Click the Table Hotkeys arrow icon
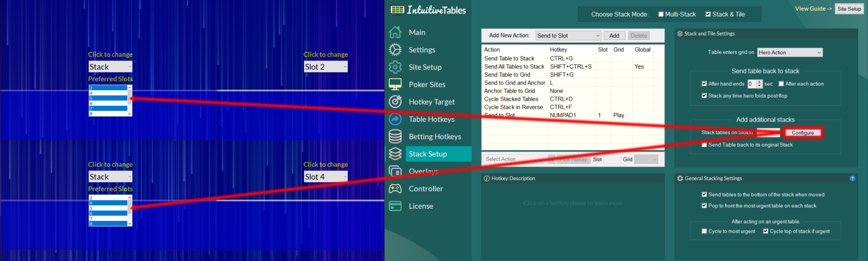Viewport: 868px width, 261px height. point(395,119)
